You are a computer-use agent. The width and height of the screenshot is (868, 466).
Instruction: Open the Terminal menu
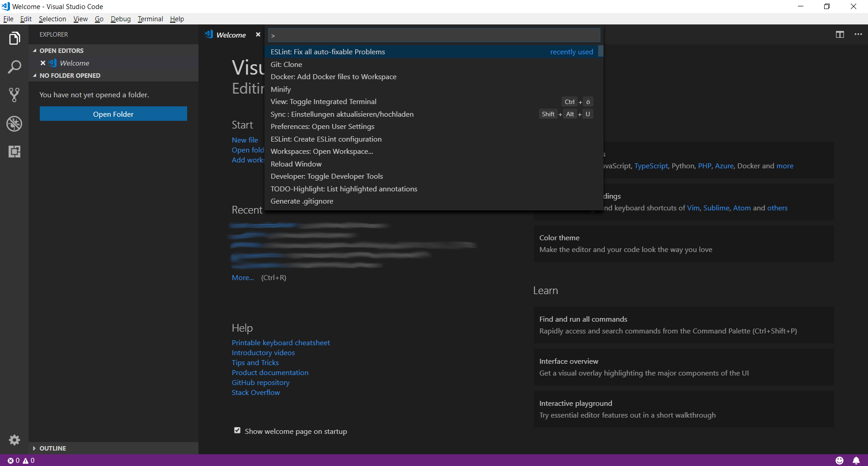tap(151, 19)
